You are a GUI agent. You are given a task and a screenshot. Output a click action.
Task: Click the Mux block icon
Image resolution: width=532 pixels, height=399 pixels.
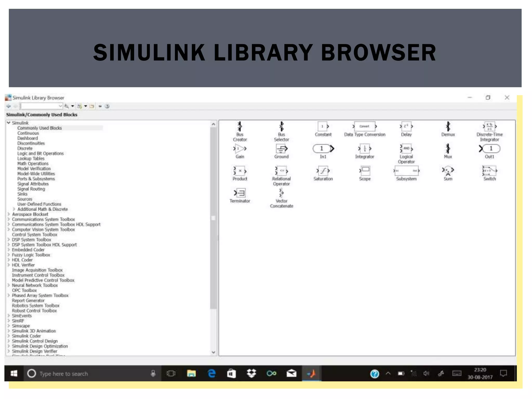point(448,149)
